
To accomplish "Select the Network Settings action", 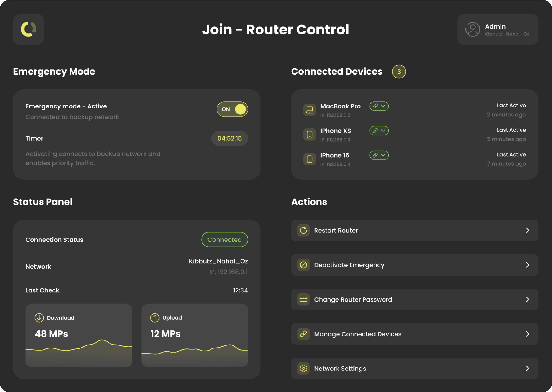I will [x=415, y=369].
